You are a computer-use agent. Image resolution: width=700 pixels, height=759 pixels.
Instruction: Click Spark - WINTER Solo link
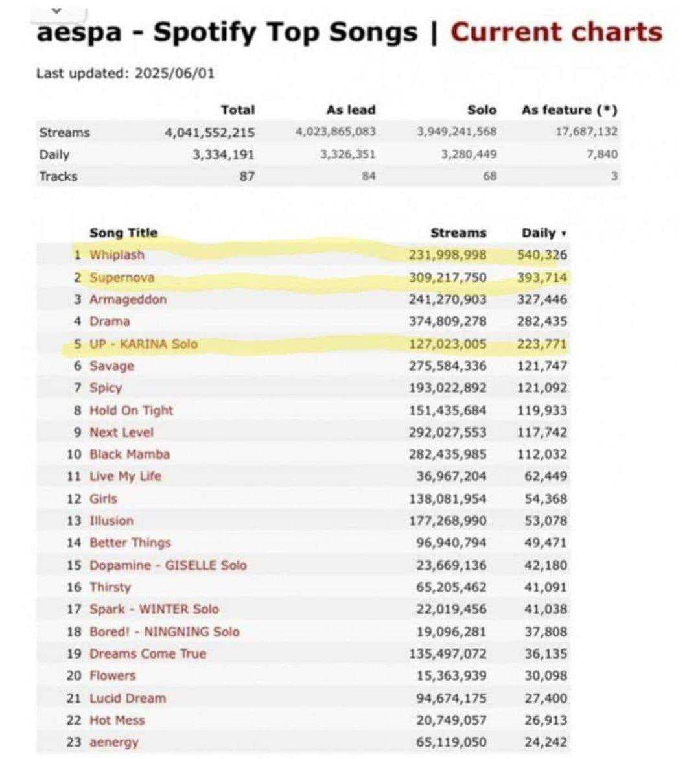pyautogui.click(x=154, y=609)
